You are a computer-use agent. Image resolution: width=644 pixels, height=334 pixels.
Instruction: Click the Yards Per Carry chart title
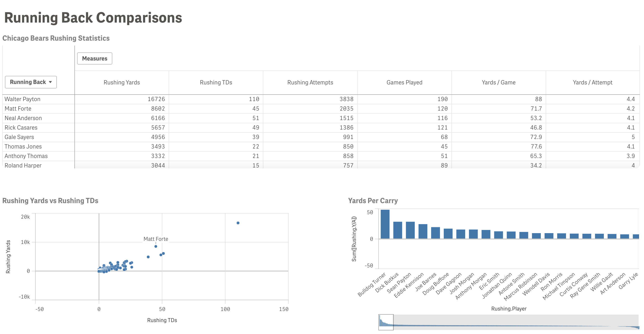[373, 201]
